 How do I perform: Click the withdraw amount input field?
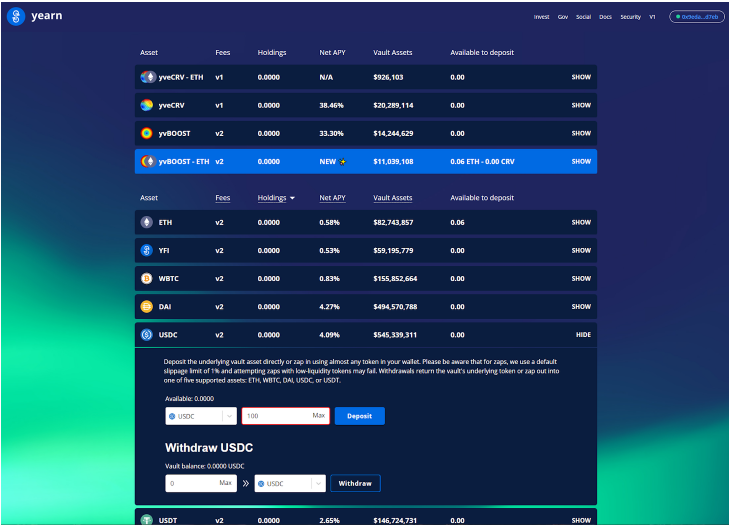click(201, 484)
